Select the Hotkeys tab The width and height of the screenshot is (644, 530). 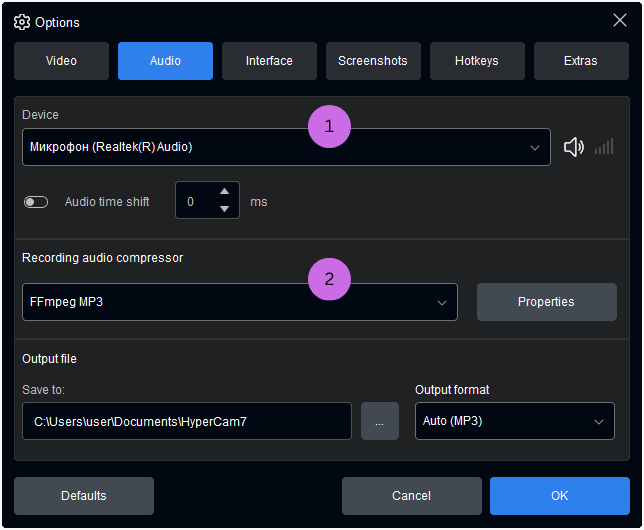pyautogui.click(x=477, y=61)
